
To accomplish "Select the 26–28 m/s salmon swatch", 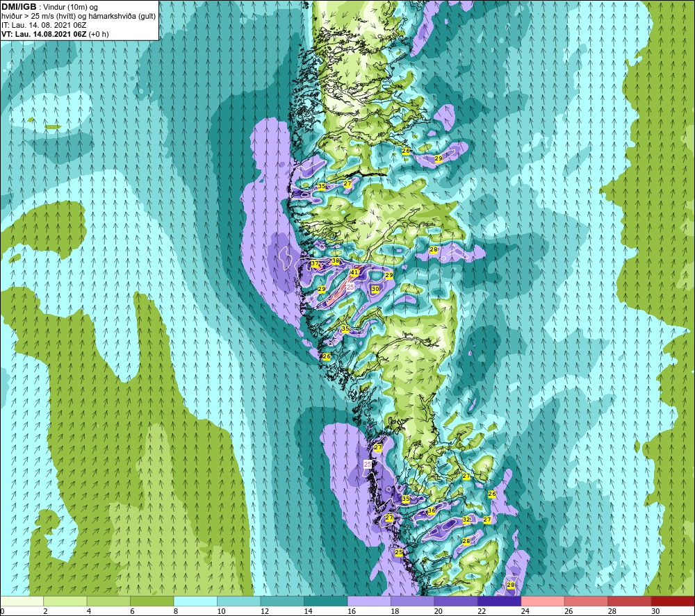I will [x=587, y=601].
